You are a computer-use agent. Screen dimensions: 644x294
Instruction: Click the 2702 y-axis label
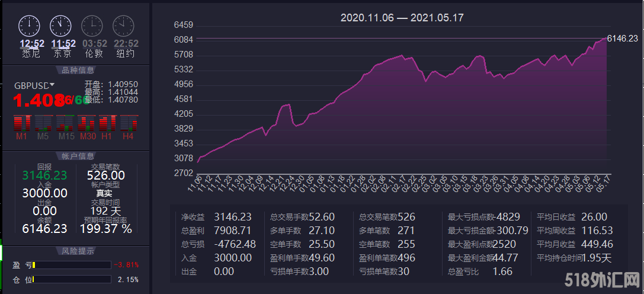pyautogui.click(x=184, y=173)
